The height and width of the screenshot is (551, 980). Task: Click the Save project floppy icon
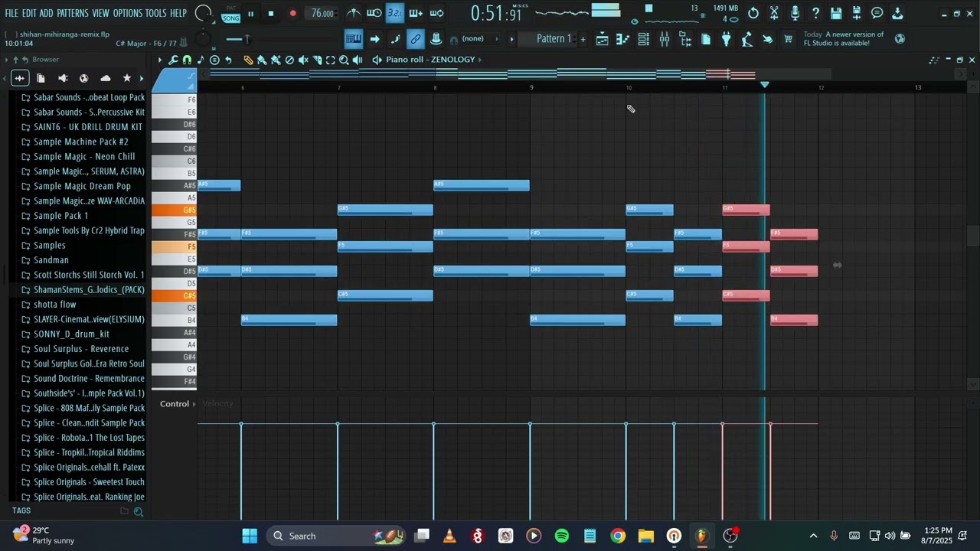click(836, 13)
